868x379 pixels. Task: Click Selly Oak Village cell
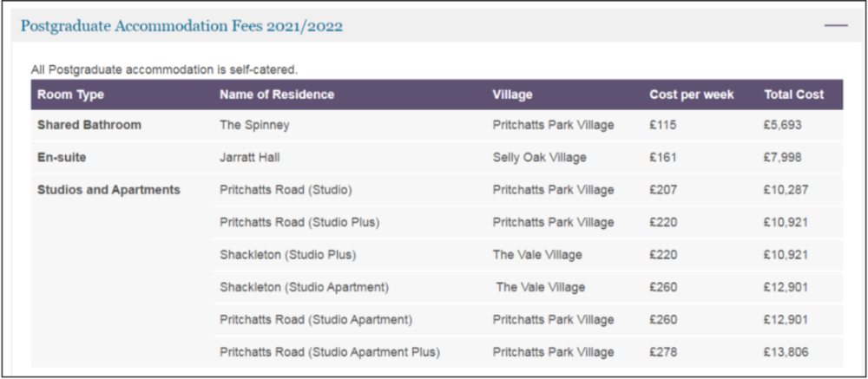(x=539, y=157)
